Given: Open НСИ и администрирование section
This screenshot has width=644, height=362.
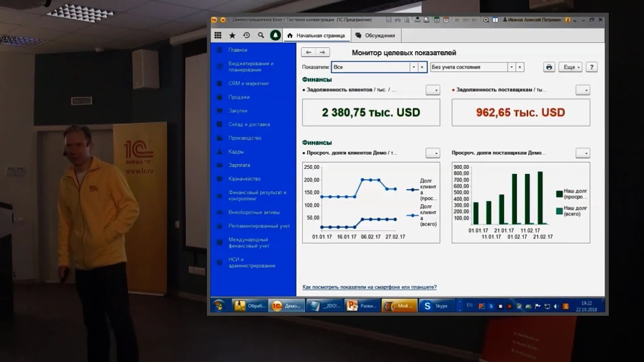Looking at the screenshot, I should tap(252, 262).
